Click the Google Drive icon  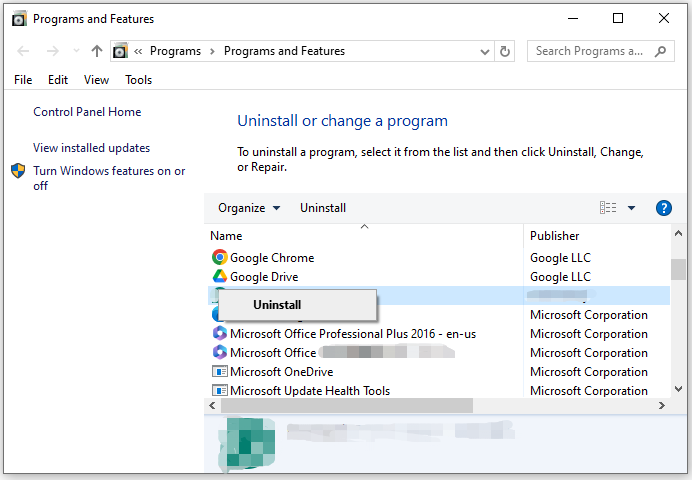tap(219, 277)
